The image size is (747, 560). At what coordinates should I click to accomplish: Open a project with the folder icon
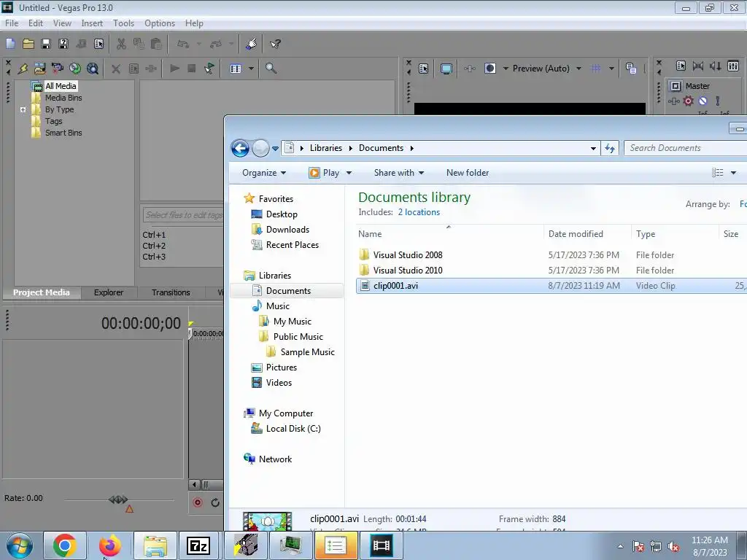28,44
